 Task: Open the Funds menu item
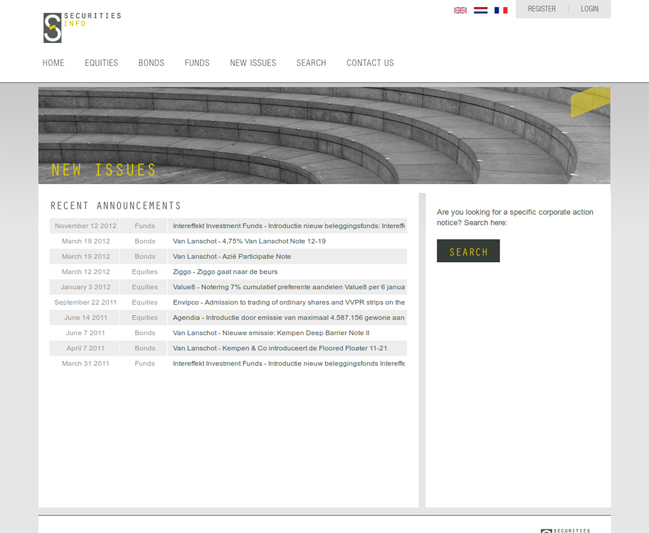[x=197, y=63]
